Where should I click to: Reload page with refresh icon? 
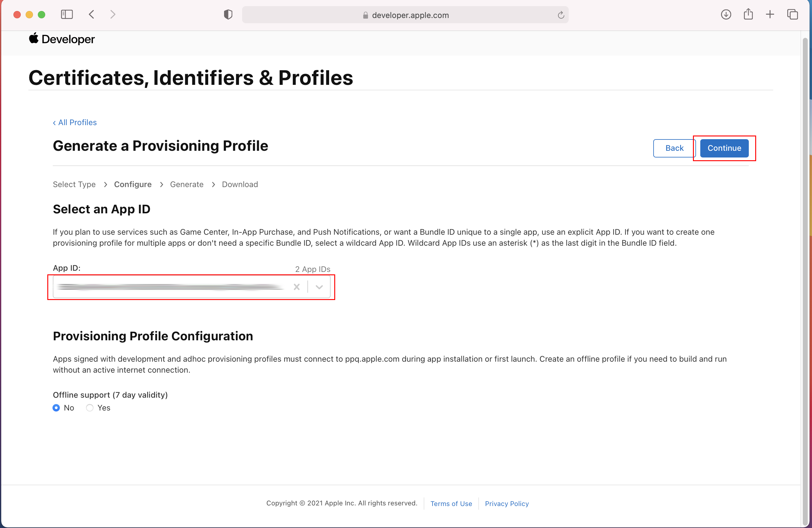(560, 15)
